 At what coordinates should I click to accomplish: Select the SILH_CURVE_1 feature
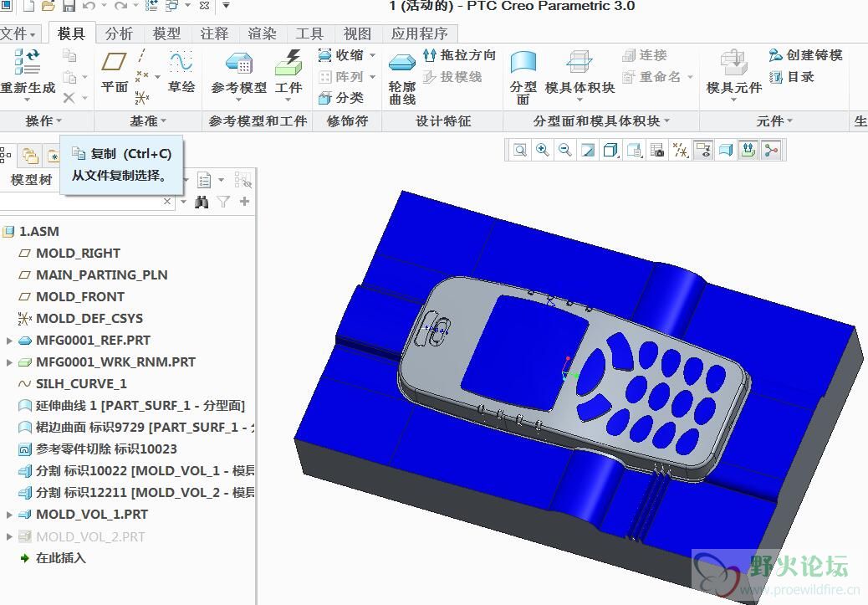coord(73,384)
